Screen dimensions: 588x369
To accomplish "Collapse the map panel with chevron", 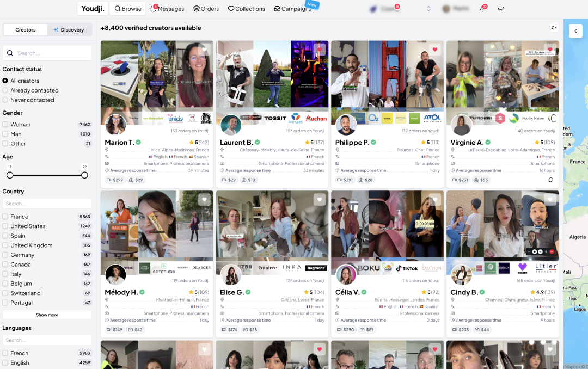I will (575, 31).
